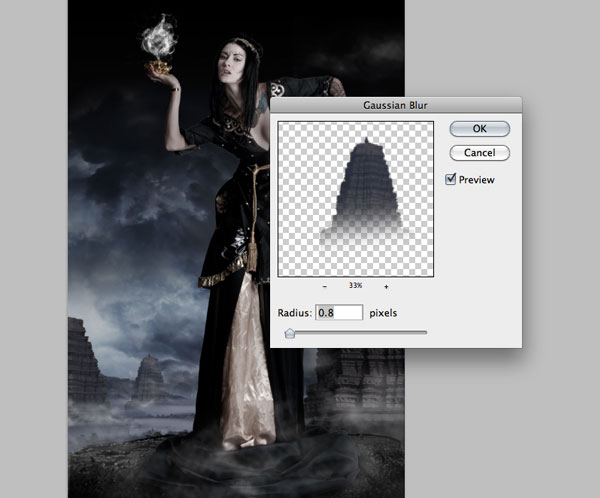Image resolution: width=600 pixels, height=498 pixels.
Task: Click the 'Radius:' label
Action: (295, 313)
